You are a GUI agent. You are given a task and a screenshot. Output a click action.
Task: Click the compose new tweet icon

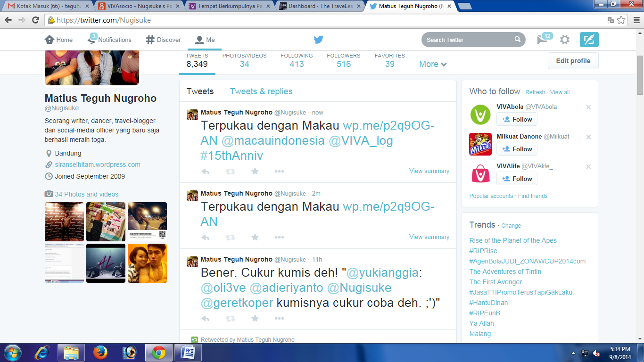pos(589,40)
